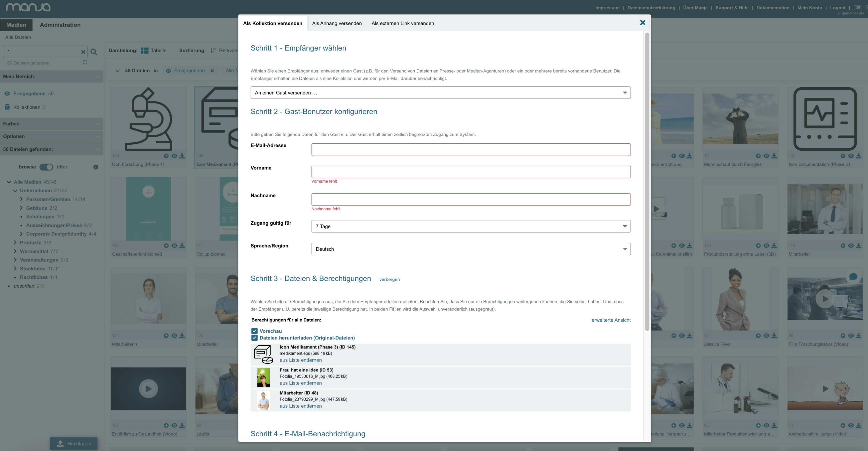Toggle visibility eye on Icon Forschung (Phase 1)
The image size is (868, 451).
[x=174, y=156]
